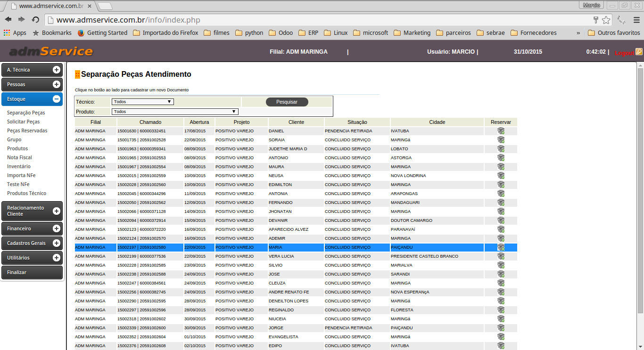Click reserve icon for VERA LUCIA row
Screen dimensions: 644x350
click(501, 256)
